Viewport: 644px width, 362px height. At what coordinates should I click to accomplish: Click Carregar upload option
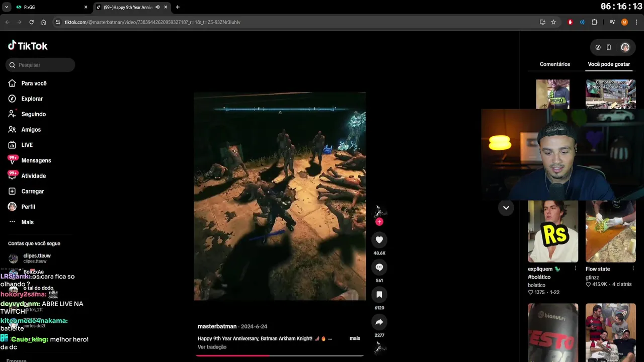coord(32,192)
